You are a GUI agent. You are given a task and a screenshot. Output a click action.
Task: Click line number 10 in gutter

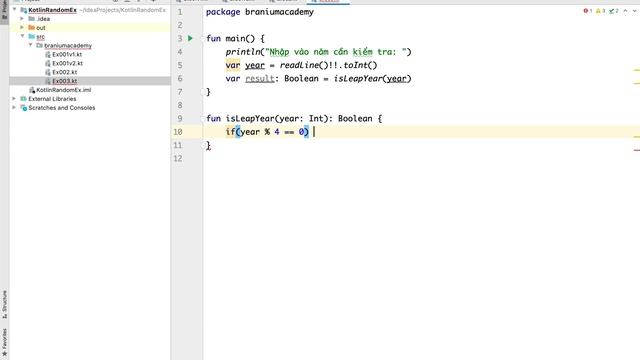click(178, 132)
